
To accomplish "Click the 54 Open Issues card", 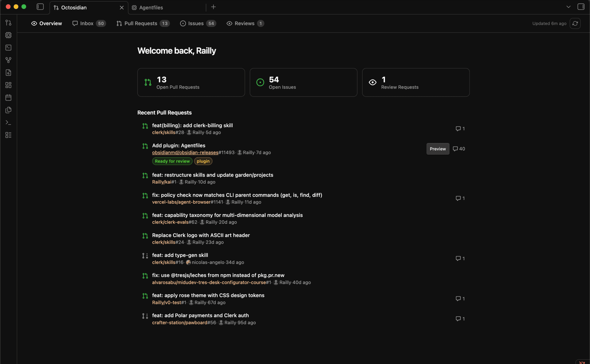I will pos(303,82).
